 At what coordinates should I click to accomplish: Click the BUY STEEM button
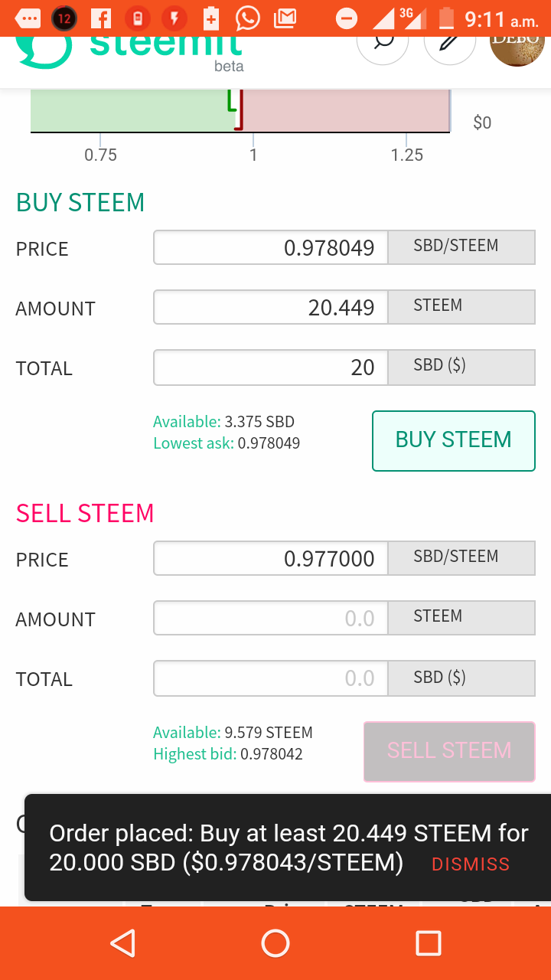454,441
